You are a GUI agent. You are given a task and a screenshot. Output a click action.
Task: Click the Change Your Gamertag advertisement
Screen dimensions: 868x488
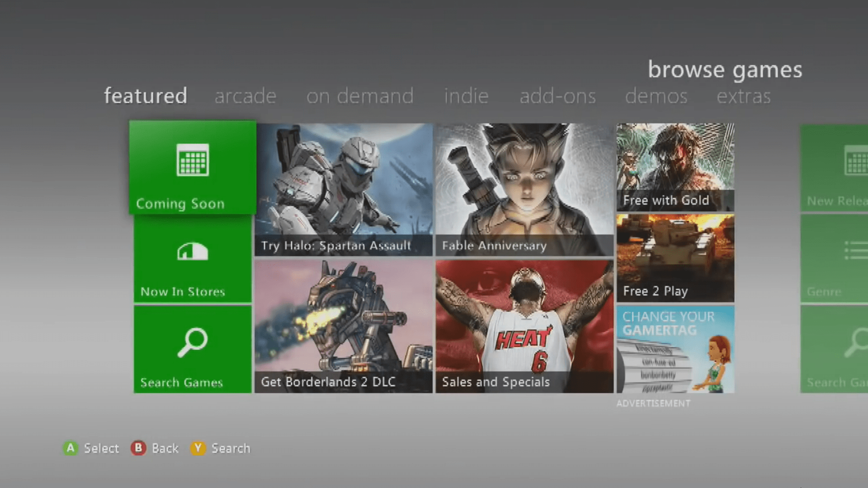(x=675, y=349)
